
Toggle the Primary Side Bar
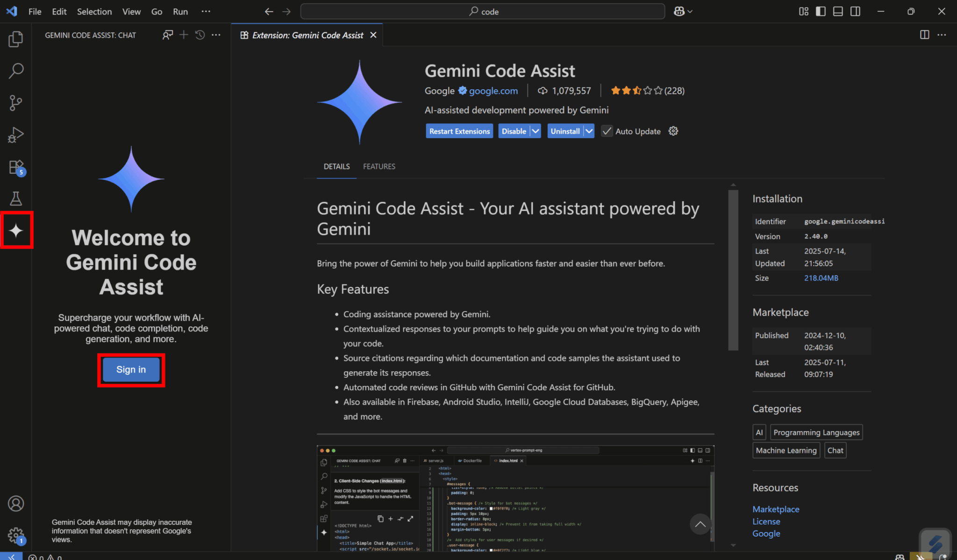coord(821,12)
